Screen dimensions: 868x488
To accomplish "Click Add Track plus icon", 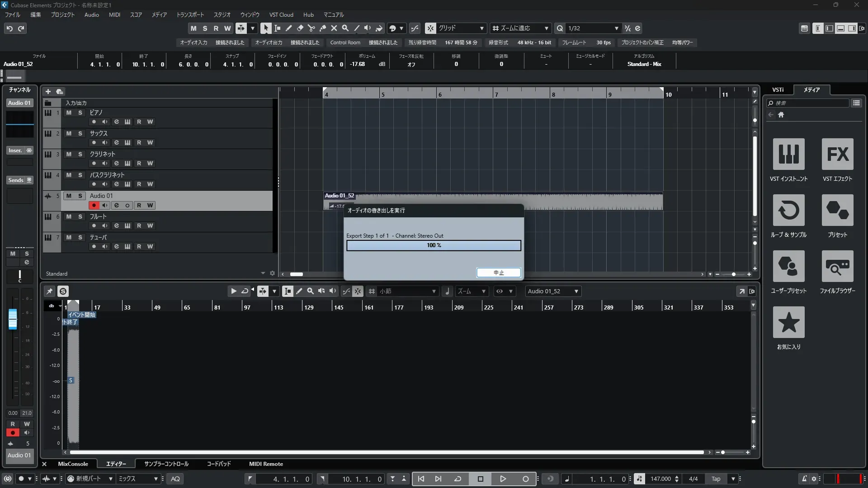I will 48,91.
